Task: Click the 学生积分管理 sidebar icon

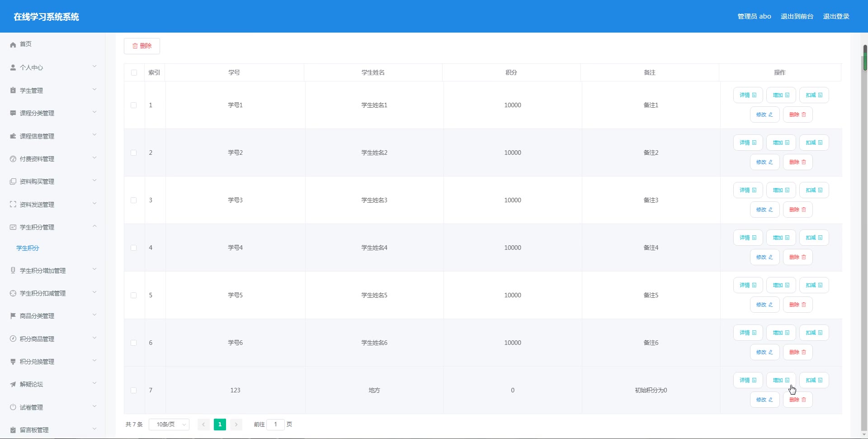Action: (13, 227)
